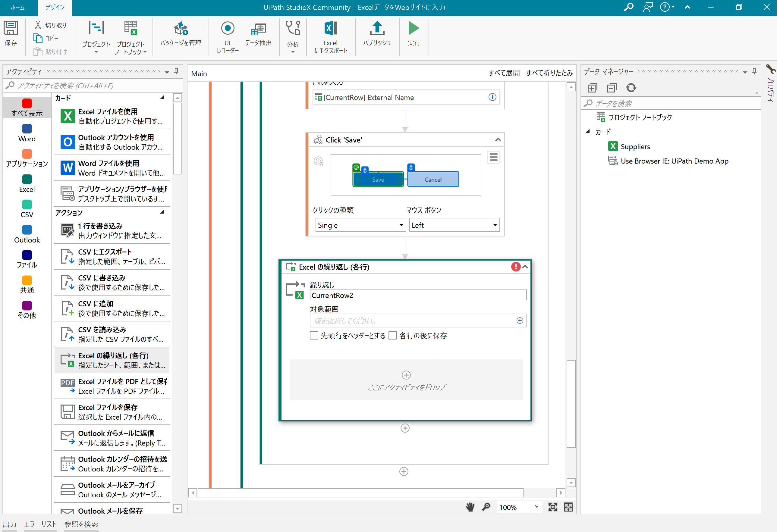Publish the project with パブリッシュ

tap(377, 33)
